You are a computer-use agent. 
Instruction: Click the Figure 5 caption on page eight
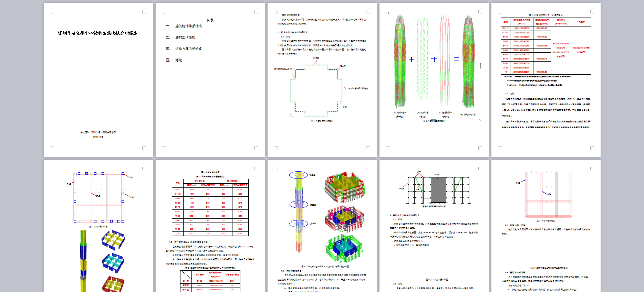point(325,267)
